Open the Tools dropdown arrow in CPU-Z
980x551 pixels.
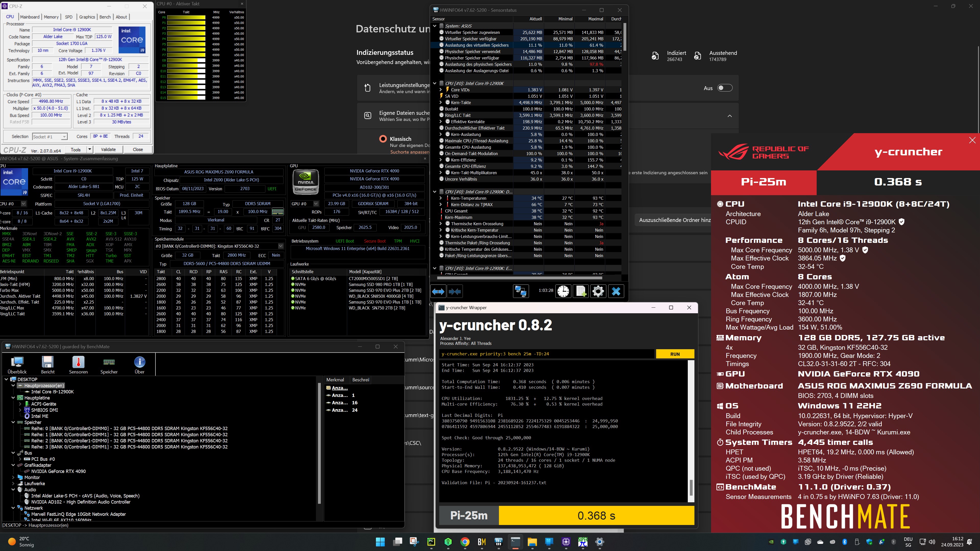[x=90, y=149]
